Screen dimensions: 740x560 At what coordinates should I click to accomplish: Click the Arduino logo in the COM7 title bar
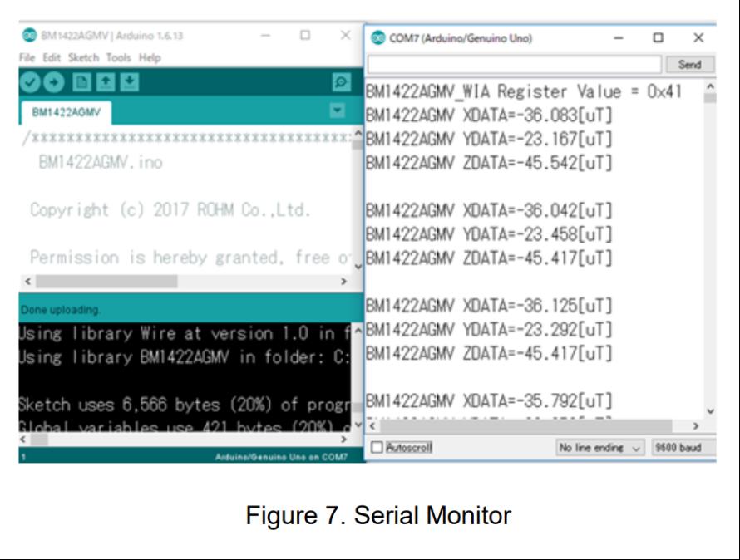pyautogui.click(x=378, y=37)
